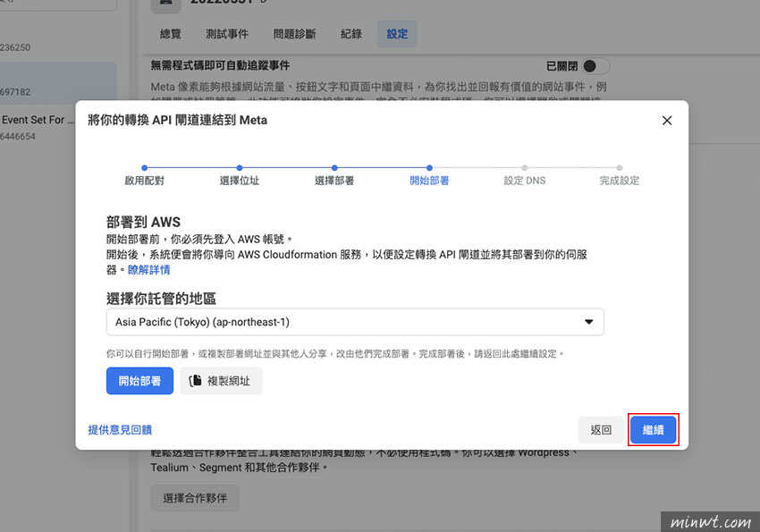Open the 瞭解詳情 link

tap(148, 270)
